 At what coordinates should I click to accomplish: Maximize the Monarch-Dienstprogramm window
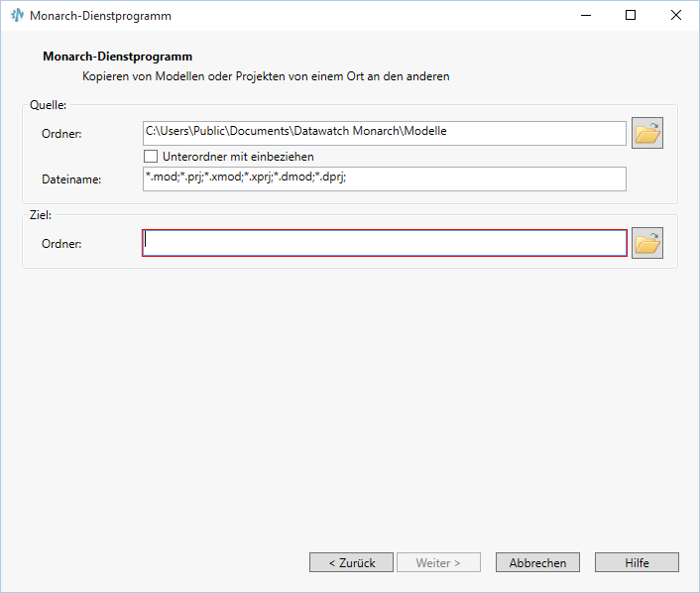pos(630,16)
